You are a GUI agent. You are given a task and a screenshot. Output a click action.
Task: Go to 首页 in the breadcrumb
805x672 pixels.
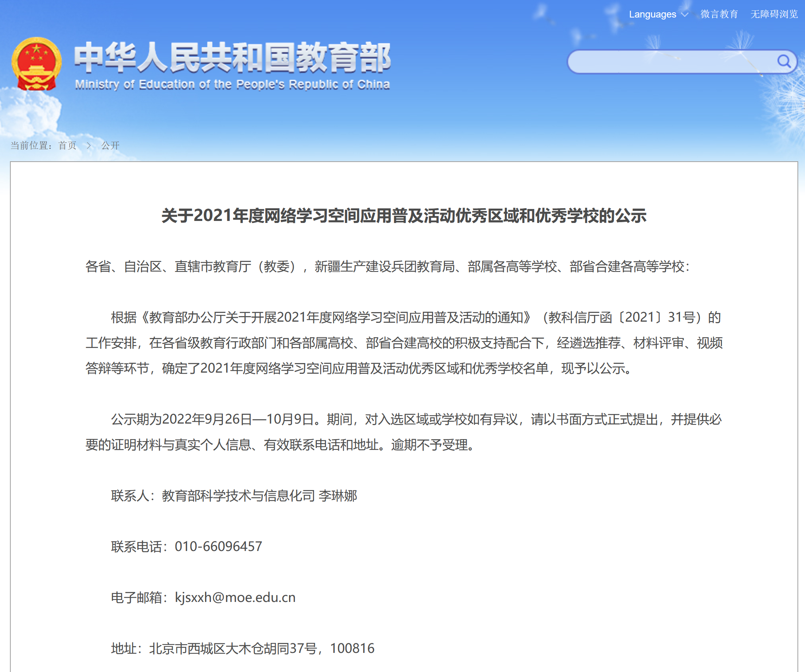click(x=67, y=145)
